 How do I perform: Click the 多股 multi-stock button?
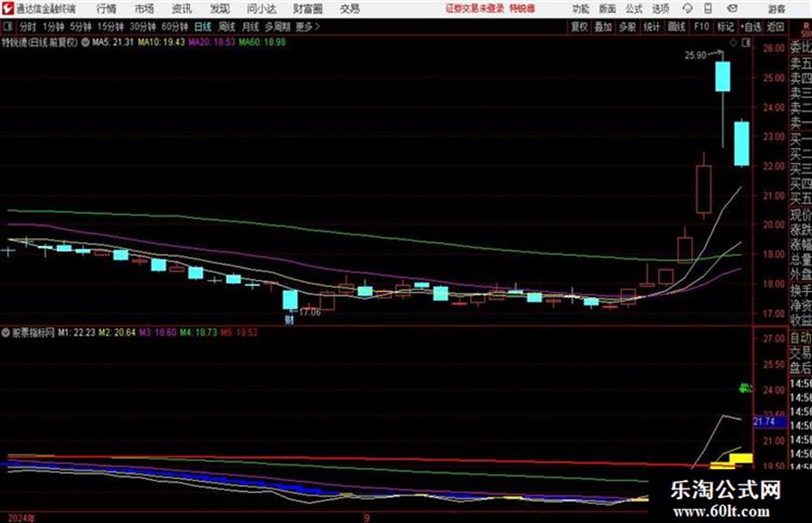(x=627, y=27)
